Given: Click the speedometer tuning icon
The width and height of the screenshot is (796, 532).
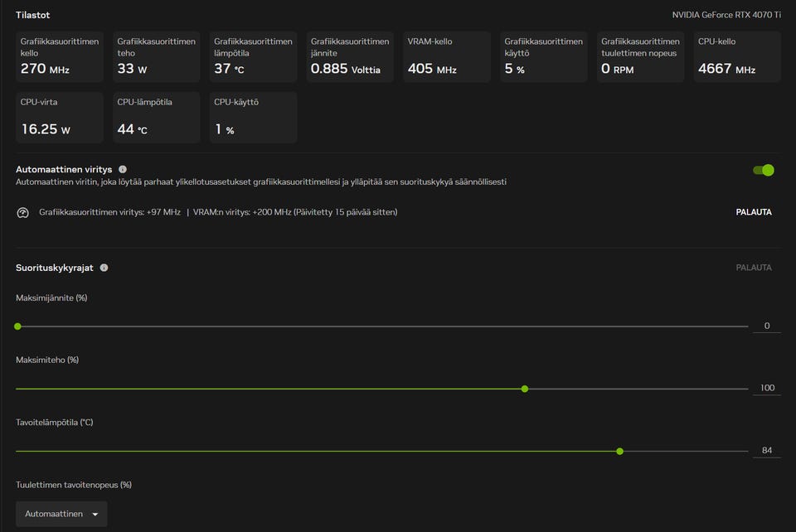Looking at the screenshot, I should pos(23,212).
